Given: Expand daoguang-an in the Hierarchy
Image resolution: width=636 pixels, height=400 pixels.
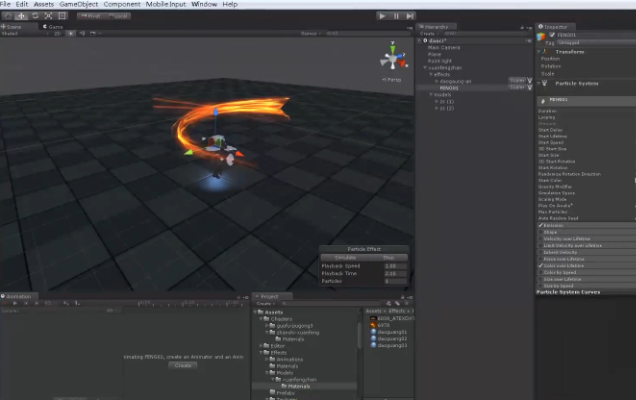Looking at the screenshot, I should click(x=436, y=81).
